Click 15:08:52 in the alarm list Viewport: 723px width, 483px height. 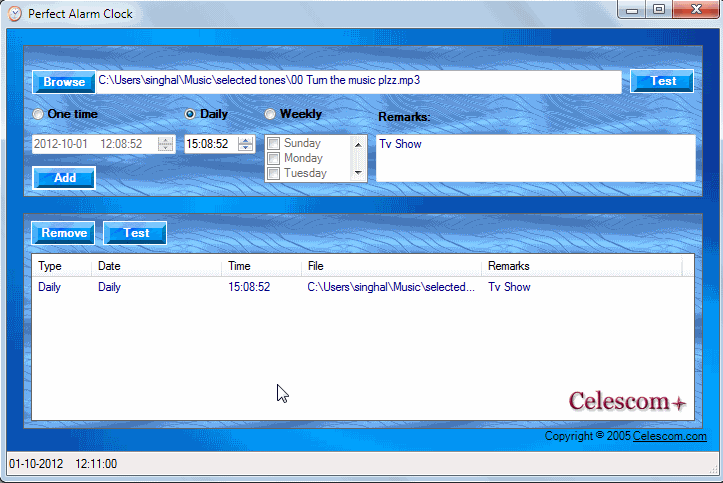tap(249, 287)
